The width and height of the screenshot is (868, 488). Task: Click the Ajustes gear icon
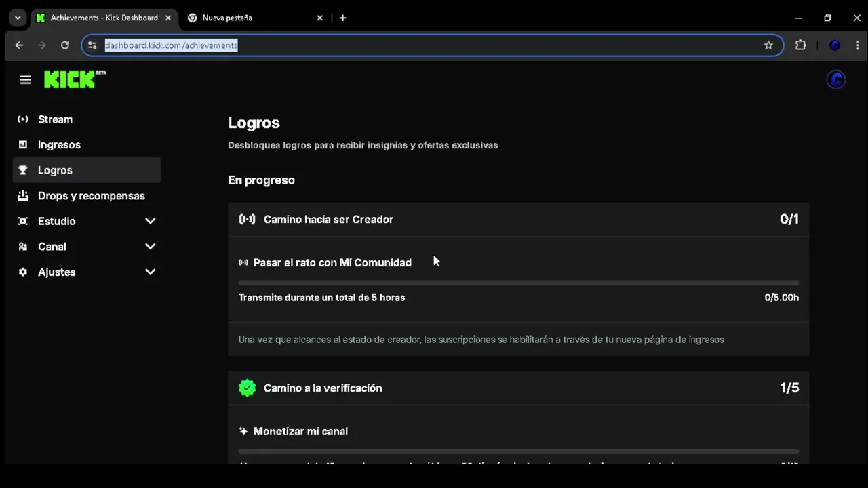[23, 272]
